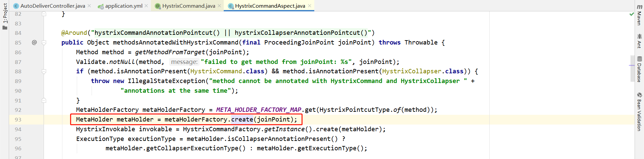Click the @ gutter icon on line 85
Image resolution: width=644 pixels, height=159 pixels.
coord(34,42)
